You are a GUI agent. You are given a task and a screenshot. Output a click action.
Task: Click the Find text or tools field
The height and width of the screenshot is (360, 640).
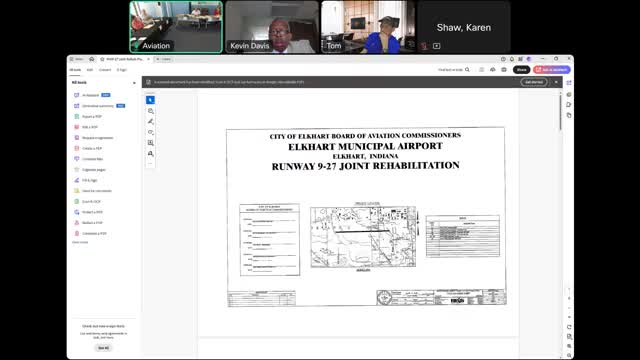pos(450,70)
